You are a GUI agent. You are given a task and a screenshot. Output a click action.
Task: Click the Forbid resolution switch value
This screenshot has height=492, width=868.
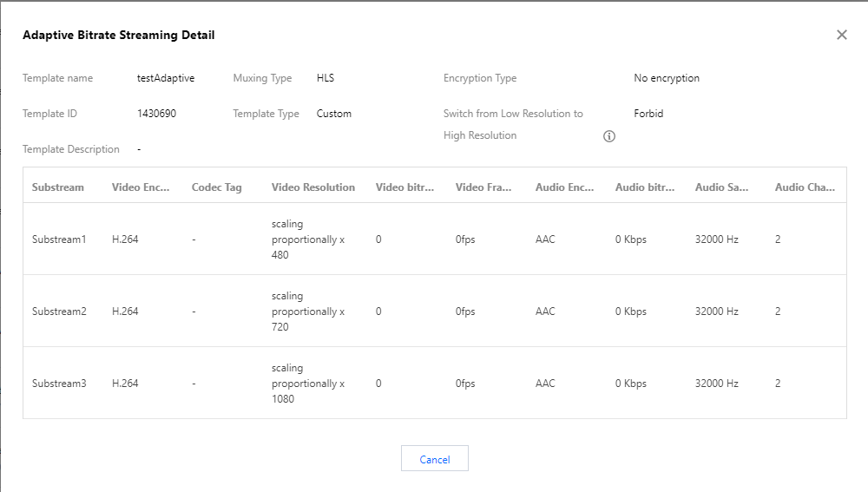648,114
